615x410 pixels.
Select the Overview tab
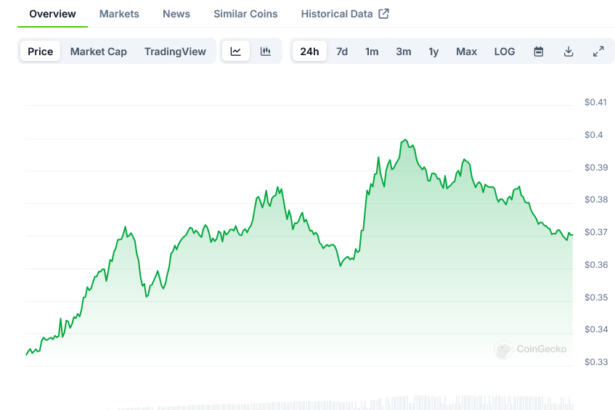pyautogui.click(x=52, y=14)
